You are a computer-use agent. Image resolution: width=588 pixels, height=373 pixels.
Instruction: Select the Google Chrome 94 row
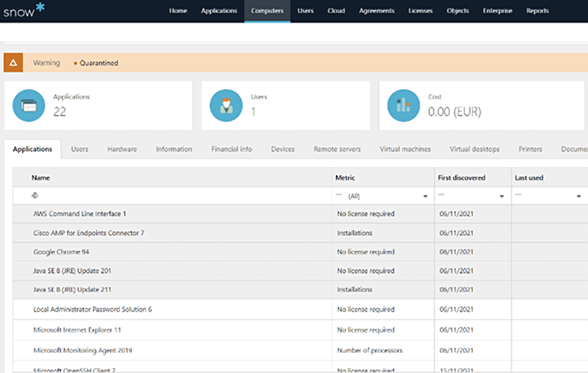tap(300, 252)
